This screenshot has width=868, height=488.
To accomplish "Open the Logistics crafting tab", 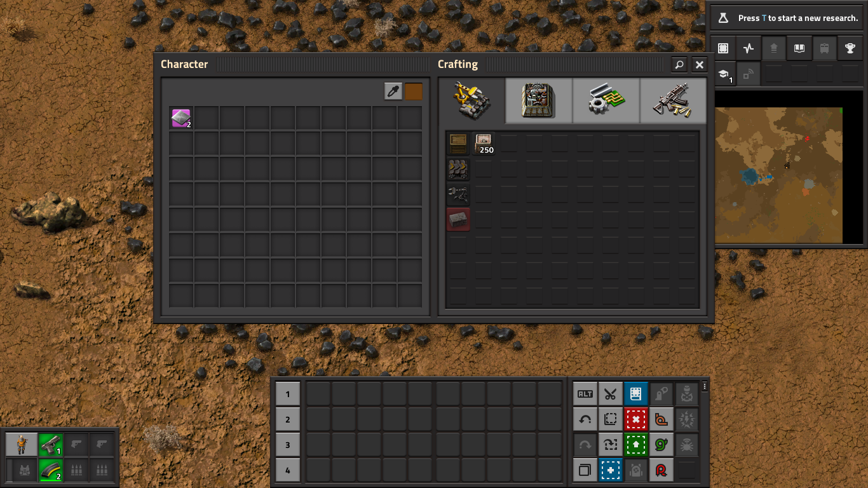I will coord(471,100).
